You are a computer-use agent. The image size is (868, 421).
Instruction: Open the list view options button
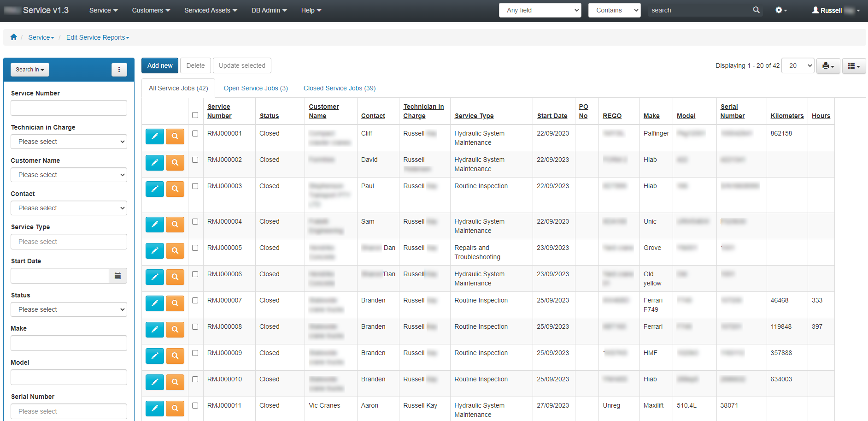coord(854,66)
